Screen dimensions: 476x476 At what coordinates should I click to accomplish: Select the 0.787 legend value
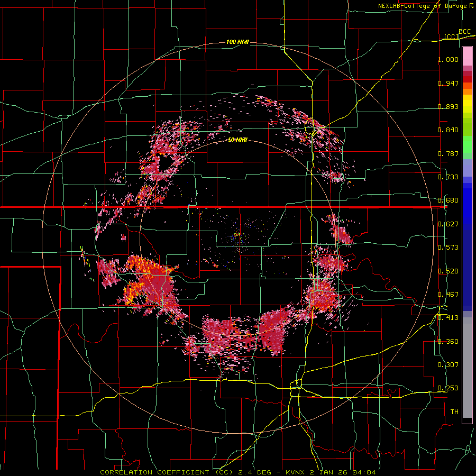[448, 153]
